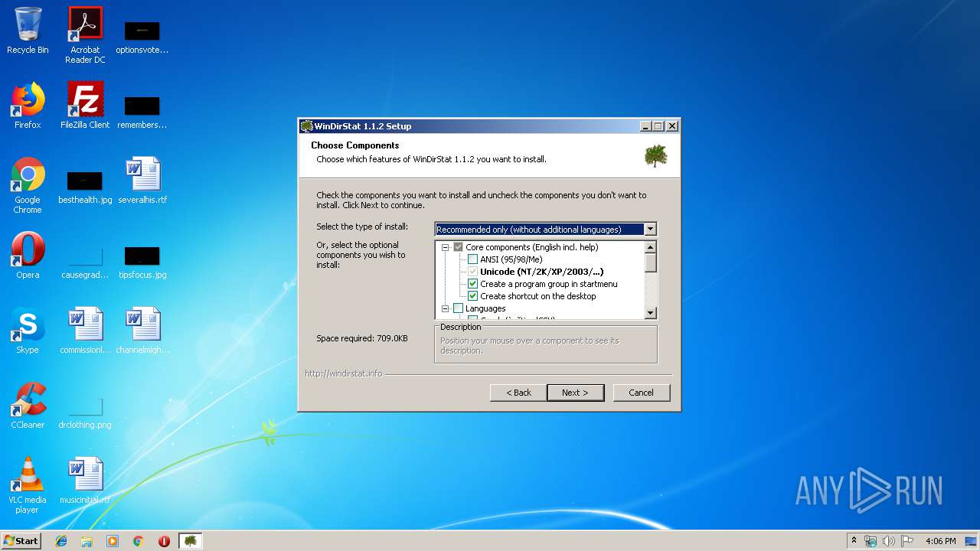
Task: Open Windows Explorer from the taskbar
Action: (87, 541)
